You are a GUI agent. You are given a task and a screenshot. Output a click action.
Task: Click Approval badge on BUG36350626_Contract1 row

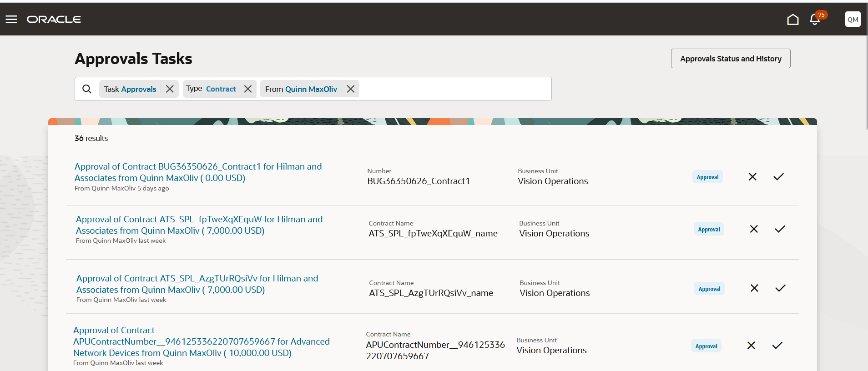pyautogui.click(x=707, y=177)
